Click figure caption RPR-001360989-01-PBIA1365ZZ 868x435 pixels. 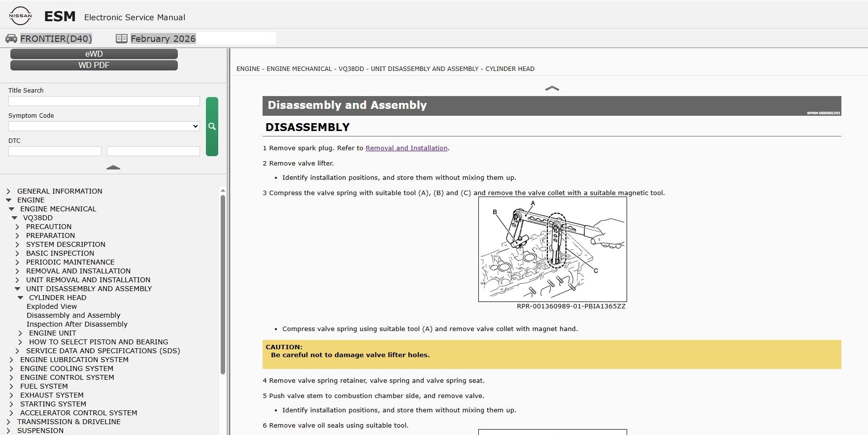coord(571,306)
